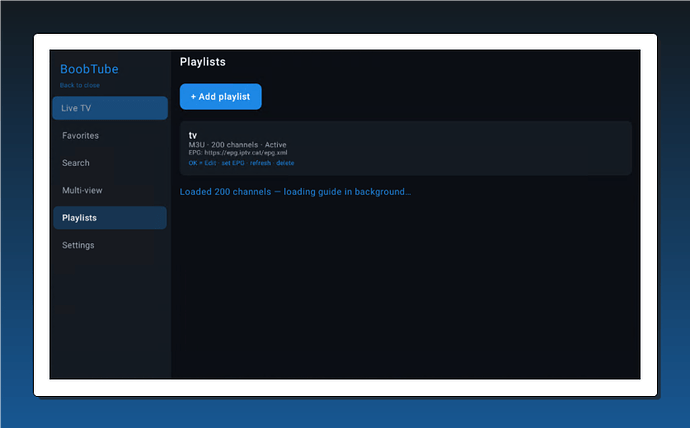Click 'refresh' on the tv playlist
This screenshot has height=428, width=690.
pyautogui.click(x=260, y=163)
